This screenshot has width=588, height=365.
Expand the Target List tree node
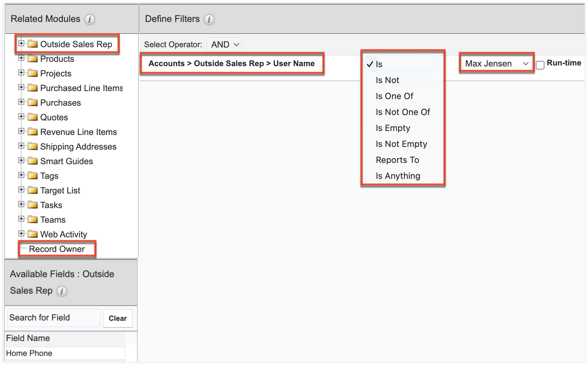[21, 189]
